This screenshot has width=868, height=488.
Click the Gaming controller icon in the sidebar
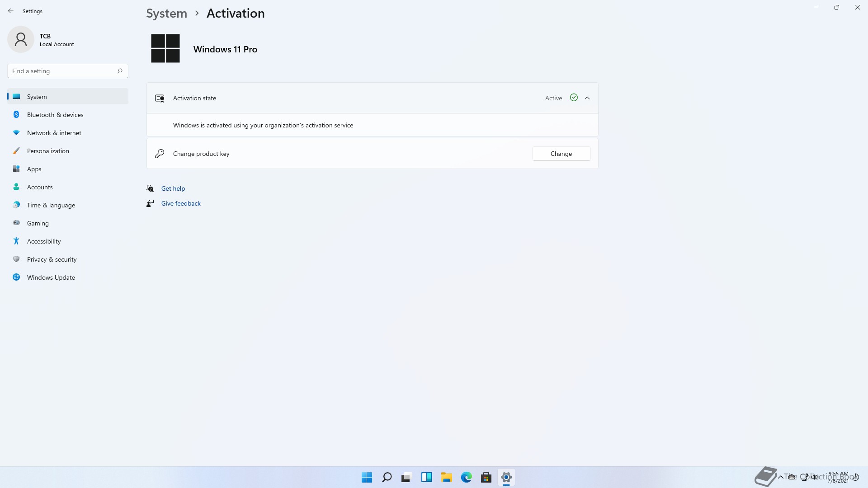point(16,223)
